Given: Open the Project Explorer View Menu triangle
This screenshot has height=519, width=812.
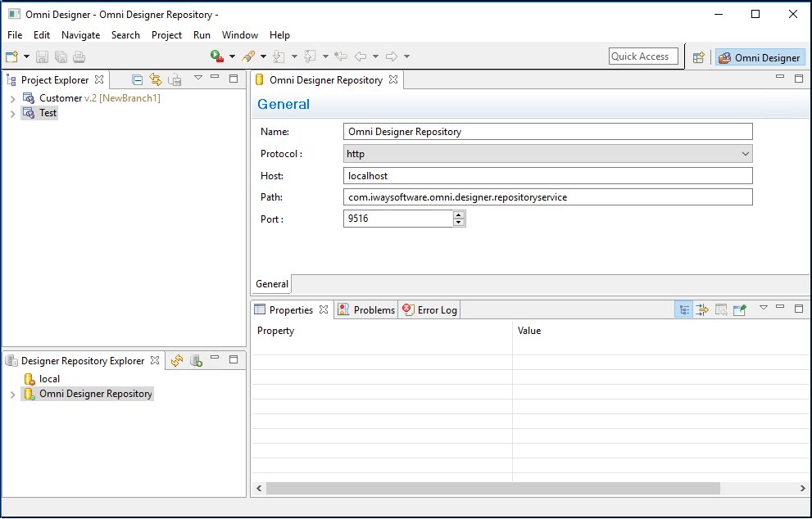Looking at the screenshot, I should click(197, 78).
